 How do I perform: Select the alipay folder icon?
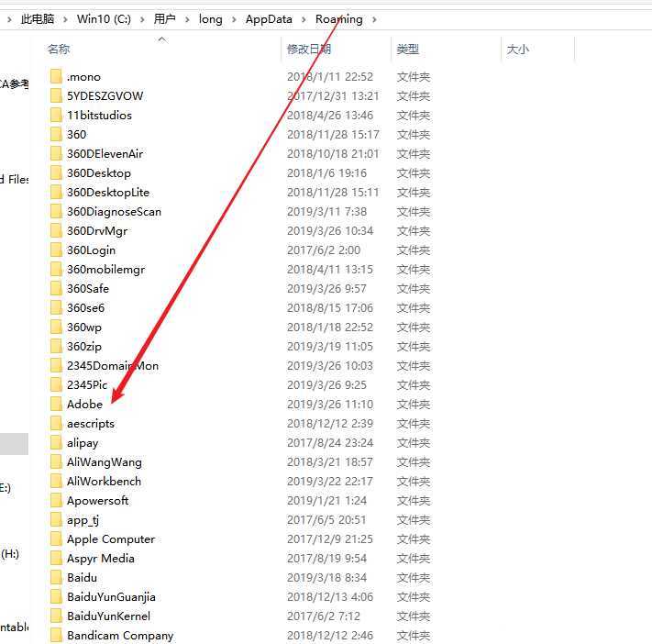pyautogui.click(x=55, y=442)
